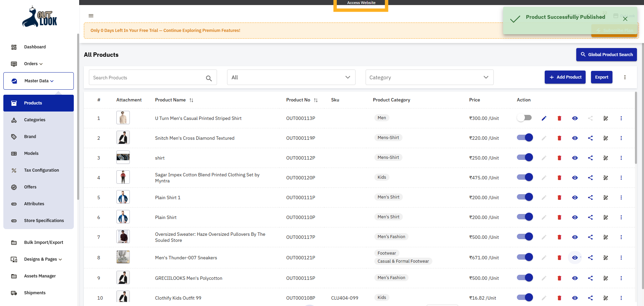Close the Product Successfully Published notification

[625, 19]
